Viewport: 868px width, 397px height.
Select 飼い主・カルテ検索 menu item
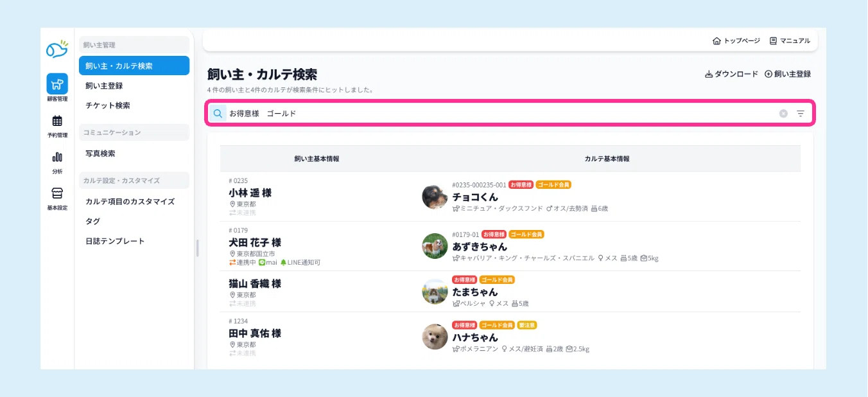tap(134, 66)
